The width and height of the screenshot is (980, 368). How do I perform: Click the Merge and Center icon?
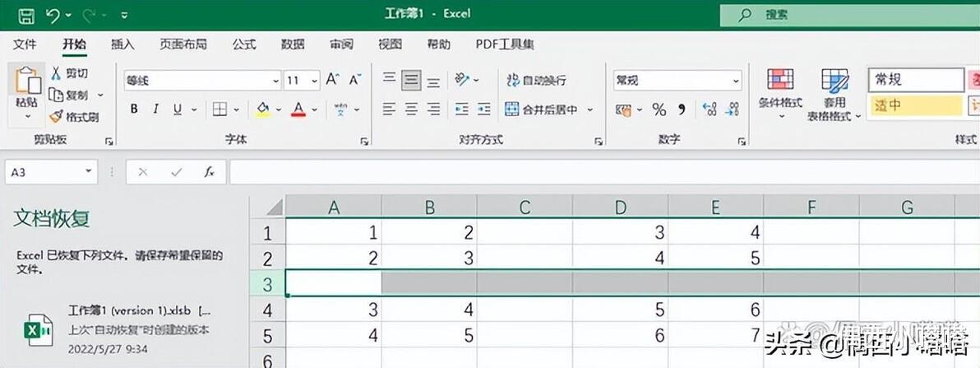click(512, 109)
